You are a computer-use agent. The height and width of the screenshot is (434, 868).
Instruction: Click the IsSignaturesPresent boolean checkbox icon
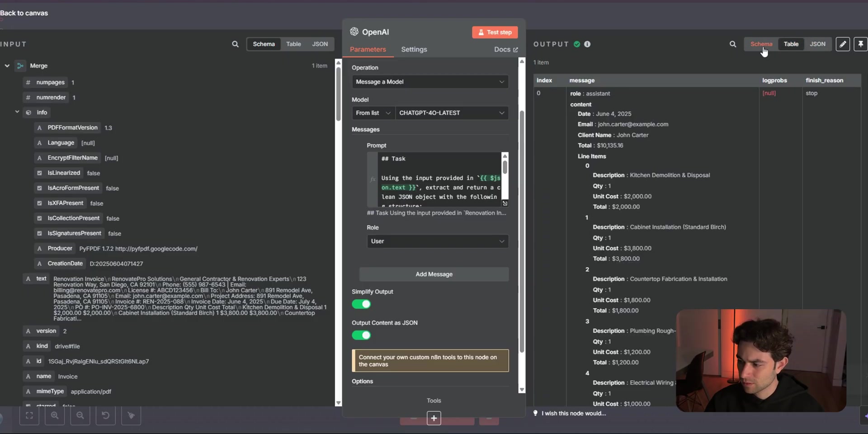(39, 233)
